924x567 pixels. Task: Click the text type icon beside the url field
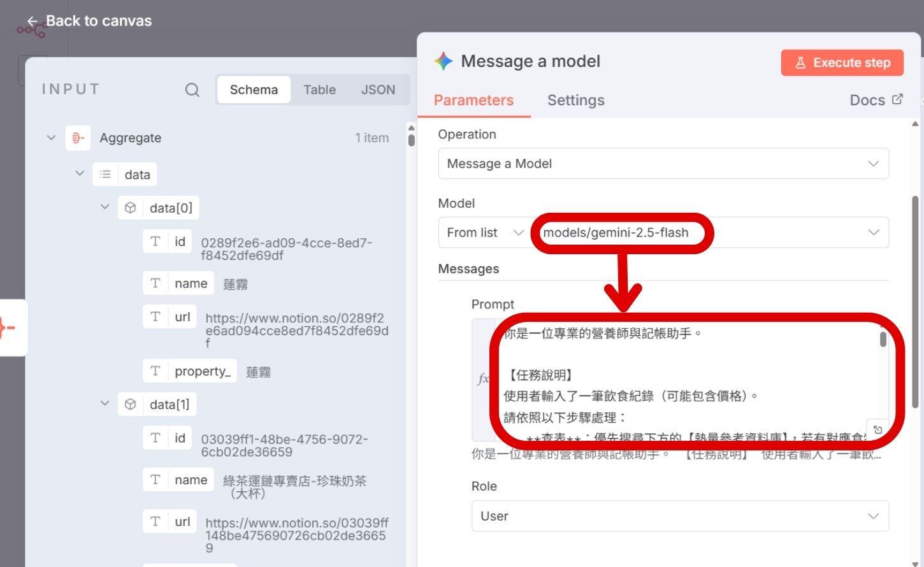tap(156, 316)
